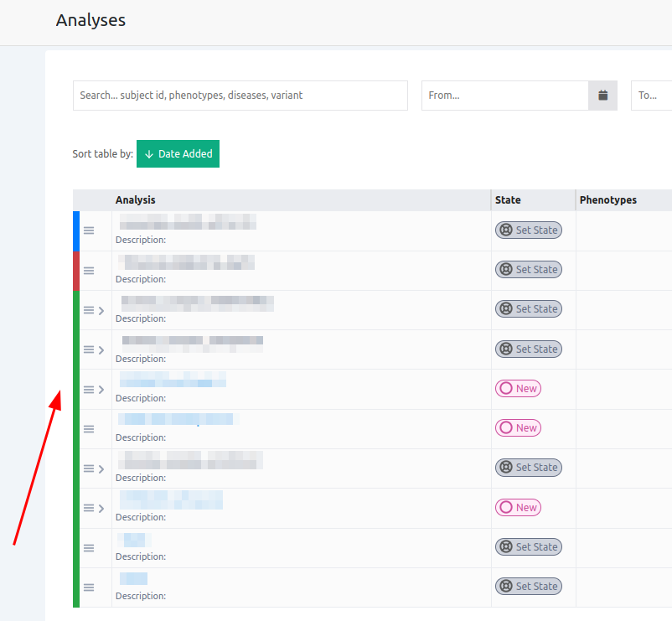672x621 pixels.
Task: Click the blue color bar on first row
Action: [76, 230]
